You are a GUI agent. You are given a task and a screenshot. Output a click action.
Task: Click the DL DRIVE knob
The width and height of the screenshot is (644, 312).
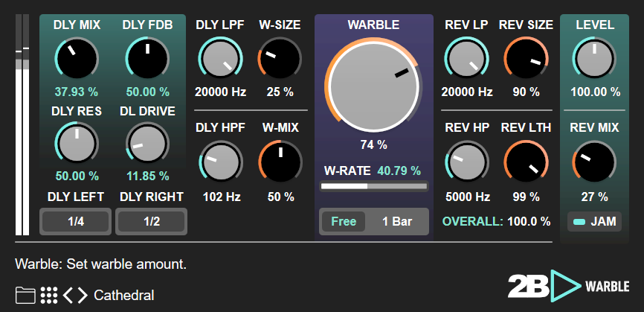147,144
